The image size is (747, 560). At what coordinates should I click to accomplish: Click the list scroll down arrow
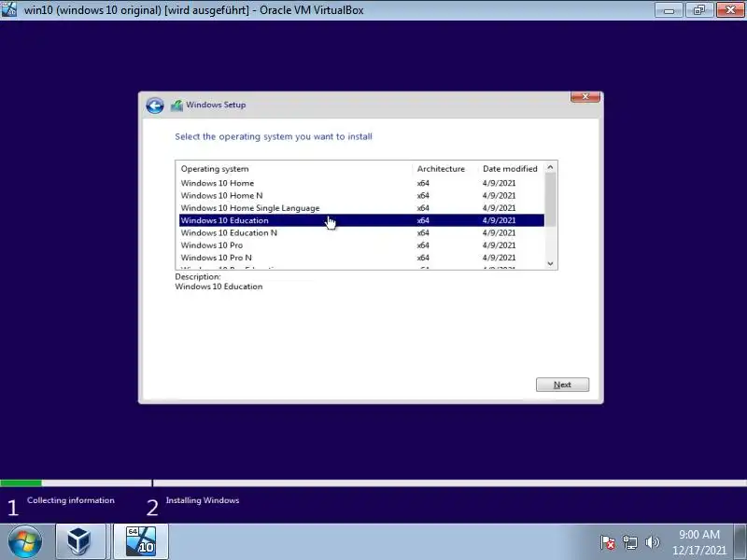point(550,263)
